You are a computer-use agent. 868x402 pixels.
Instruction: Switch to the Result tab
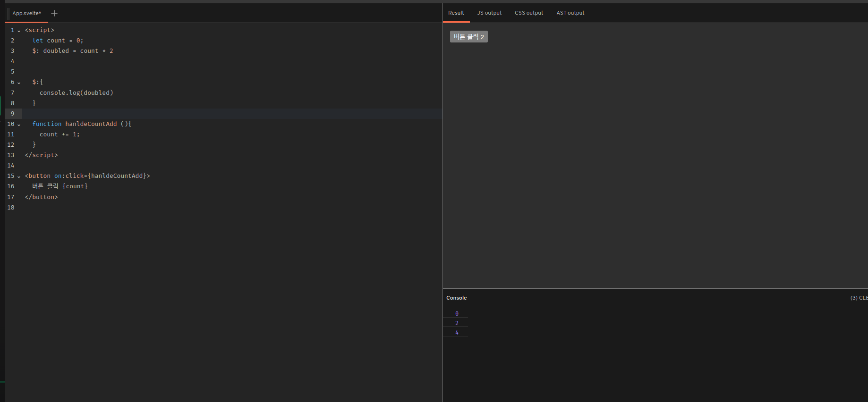click(456, 13)
